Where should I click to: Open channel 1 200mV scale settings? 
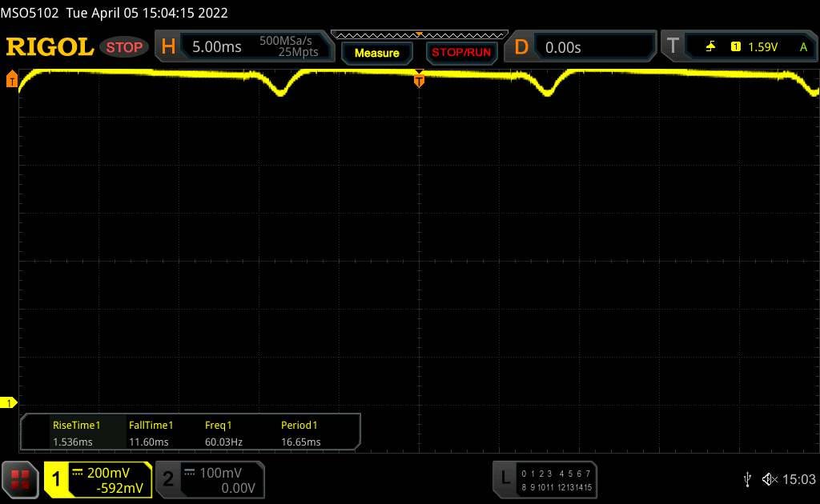[108, 473]
